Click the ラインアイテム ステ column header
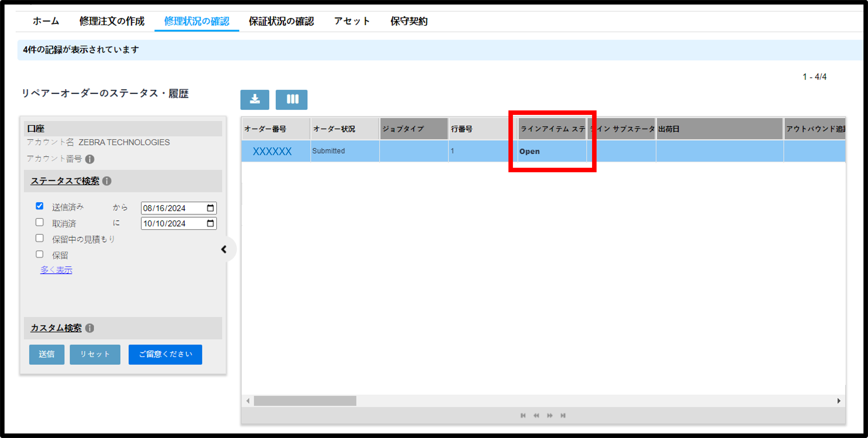This screenshot has width=868, height=438. (552, 129)
